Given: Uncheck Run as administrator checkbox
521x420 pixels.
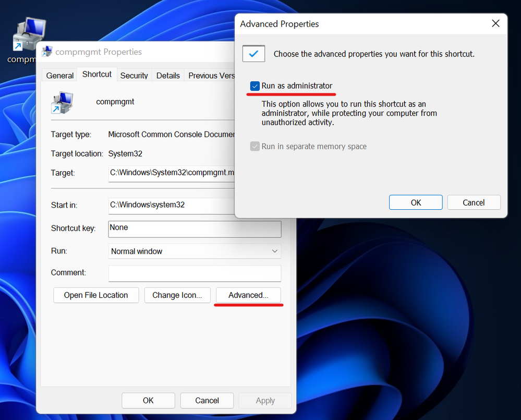Looking at the screenshot, I should pyautogui.click(x=255, y=86).
